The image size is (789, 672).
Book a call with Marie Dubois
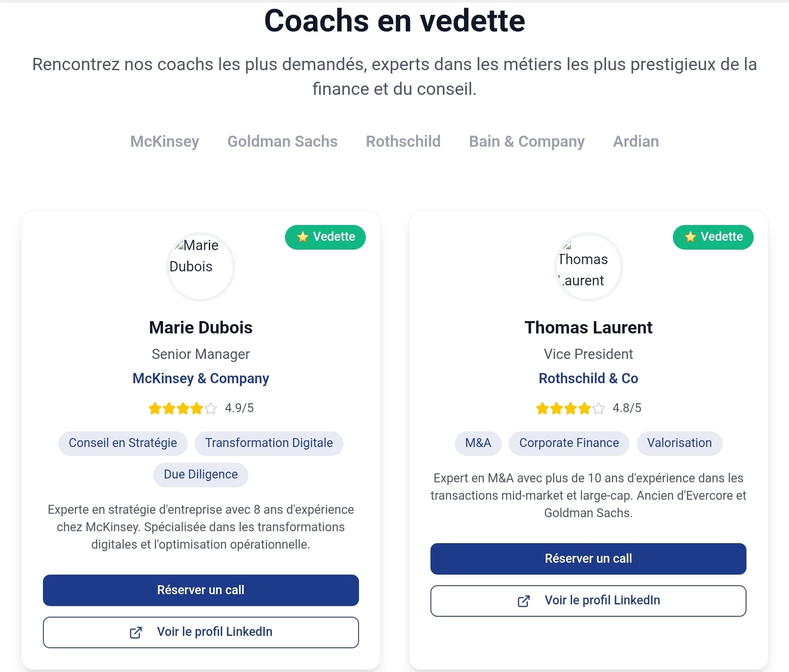[201, 590]
